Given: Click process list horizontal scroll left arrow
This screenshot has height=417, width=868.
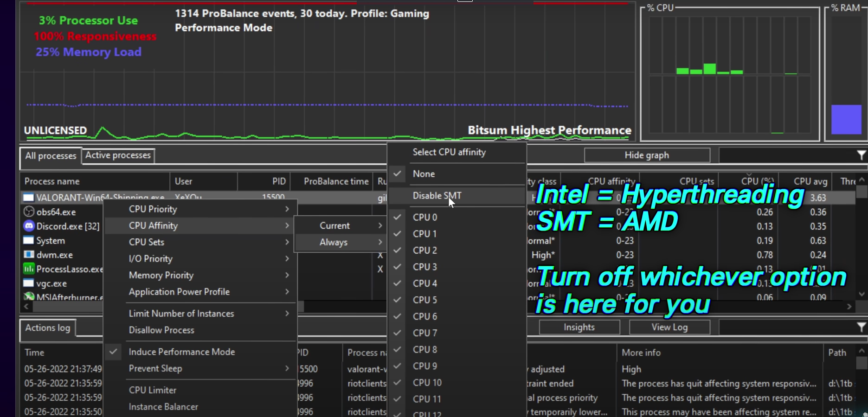Looking at the screenshot, I should (26, 307).
